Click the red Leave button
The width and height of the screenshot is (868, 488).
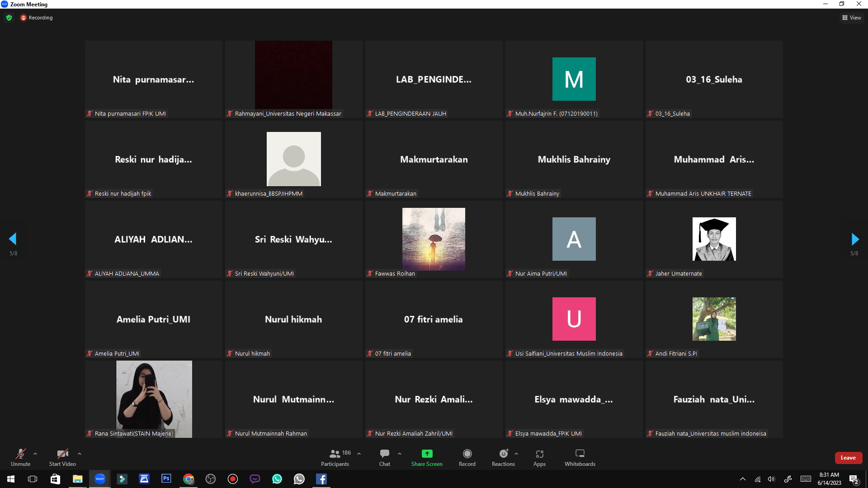pos(848,458)
